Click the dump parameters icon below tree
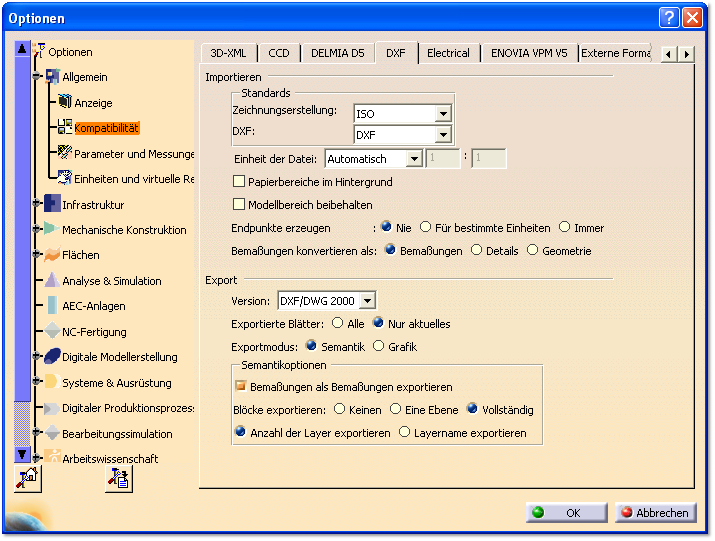 click(118, 478)
